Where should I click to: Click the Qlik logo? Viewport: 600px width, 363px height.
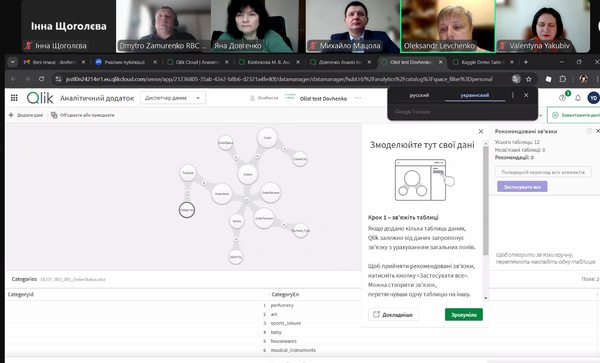point(40,98)
